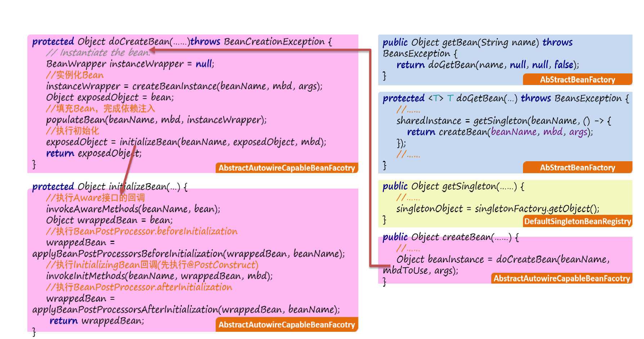This screenshot has width=644, height=339.
Task: Click the invokeInitMethods(beanName, wrappedBean, mbd) line
Action: tap(159, 276)
